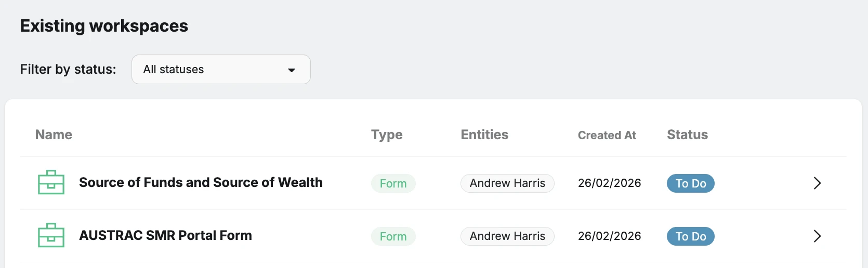Open Source of Funds and Source of Wealth
This screenshot has height=268, width=868.
pos(201,183)
